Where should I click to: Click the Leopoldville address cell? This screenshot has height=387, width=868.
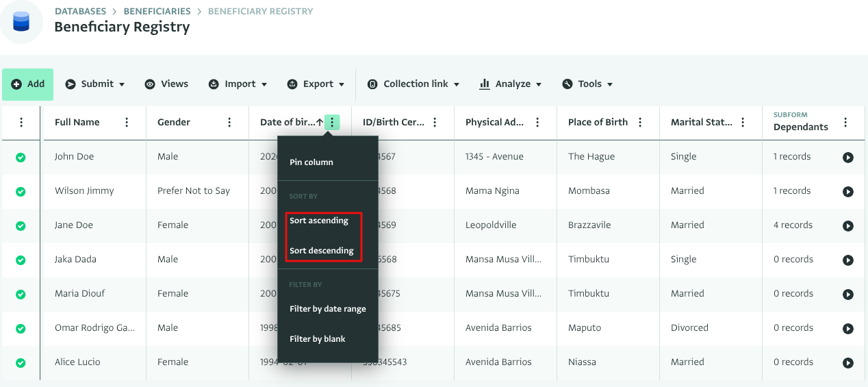pos(491,225)
